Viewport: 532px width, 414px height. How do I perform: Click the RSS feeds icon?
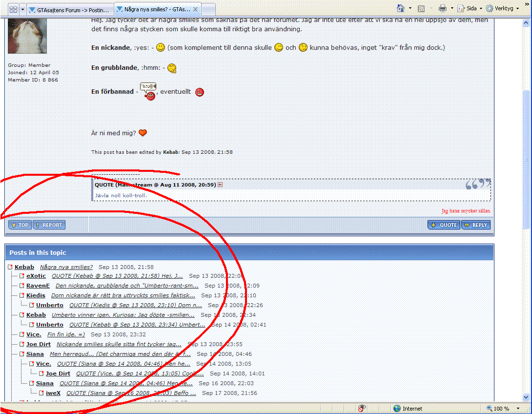pos(421,8)
